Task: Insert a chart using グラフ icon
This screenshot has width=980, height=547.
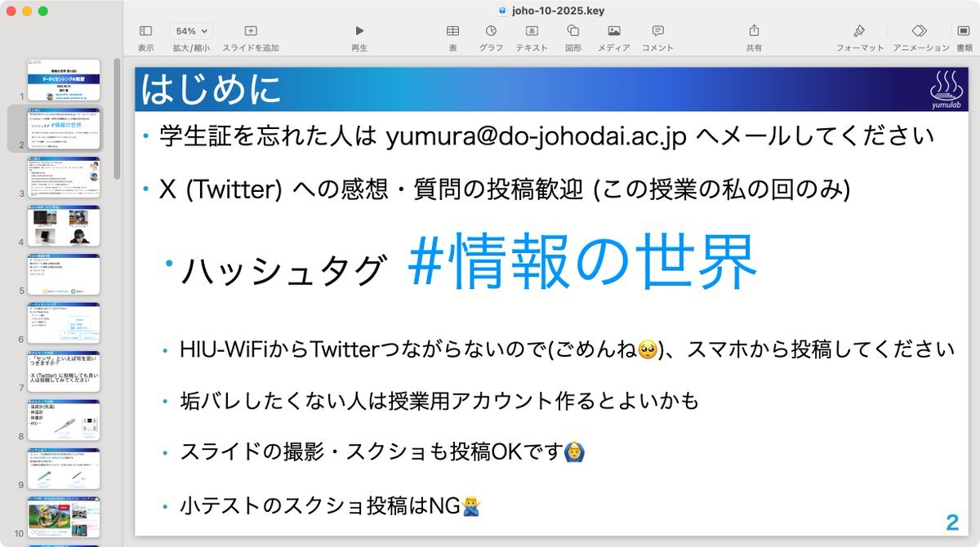Action: pyautogui.click(x=491, y=31)
